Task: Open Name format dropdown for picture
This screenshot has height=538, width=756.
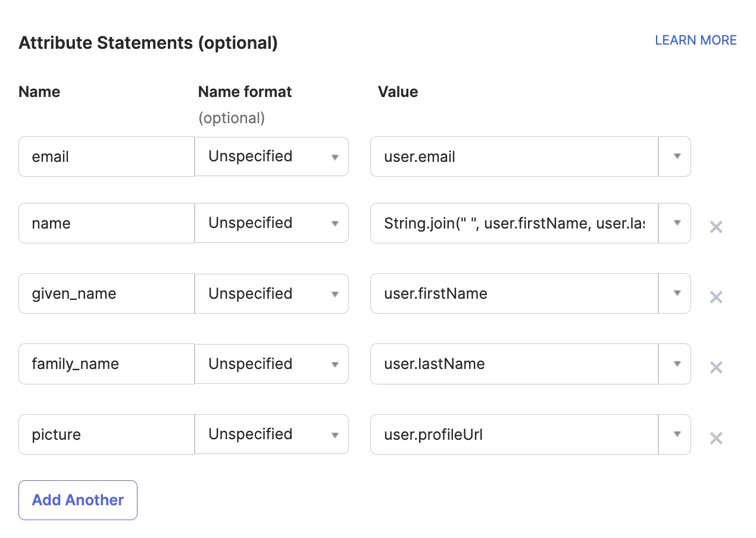Action: tap(271, 434)
